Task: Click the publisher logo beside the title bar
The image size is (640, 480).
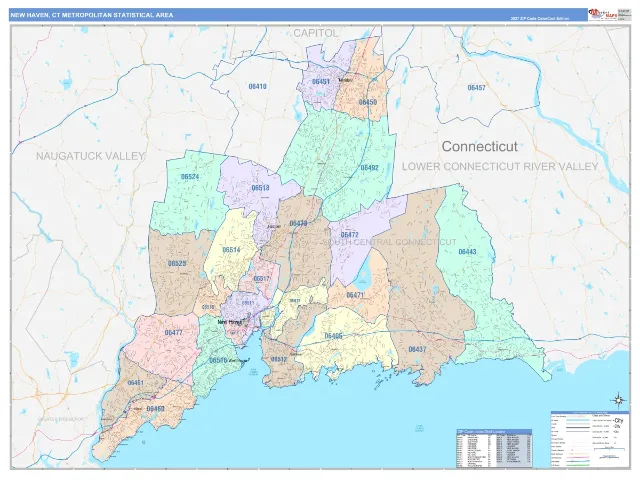Action: point(602,14)
